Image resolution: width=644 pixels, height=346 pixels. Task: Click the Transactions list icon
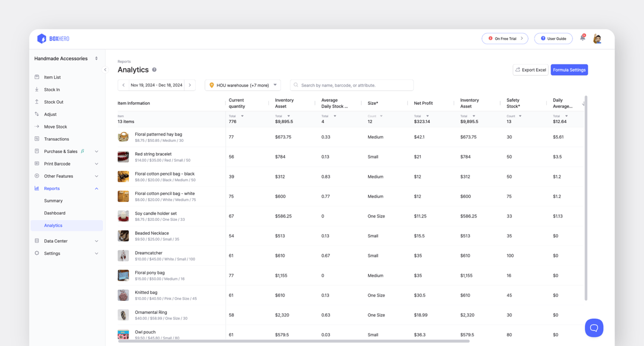pos(38,139)
